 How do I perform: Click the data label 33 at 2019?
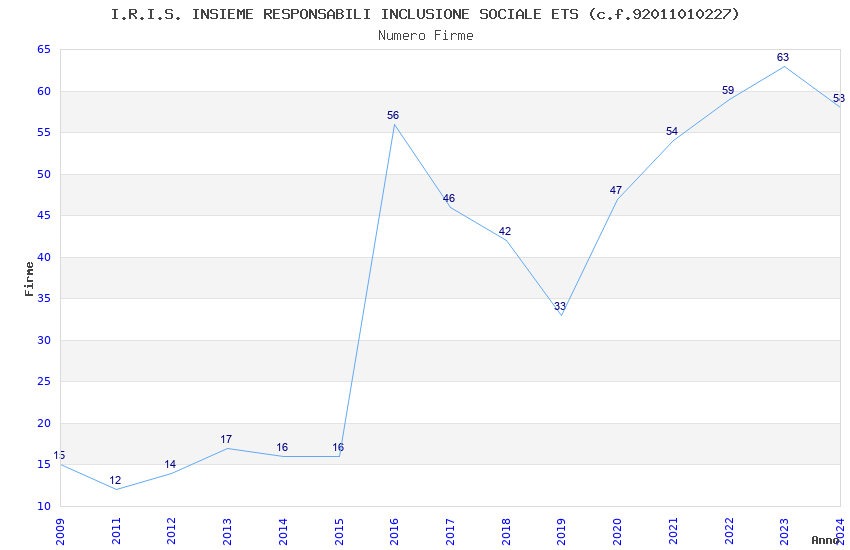coord(560,306)
